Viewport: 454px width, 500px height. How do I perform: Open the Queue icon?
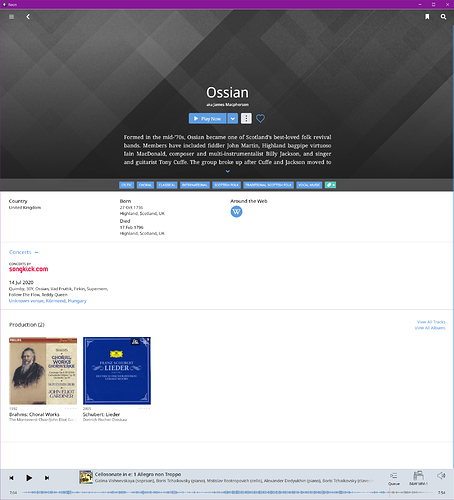[394, 478]
